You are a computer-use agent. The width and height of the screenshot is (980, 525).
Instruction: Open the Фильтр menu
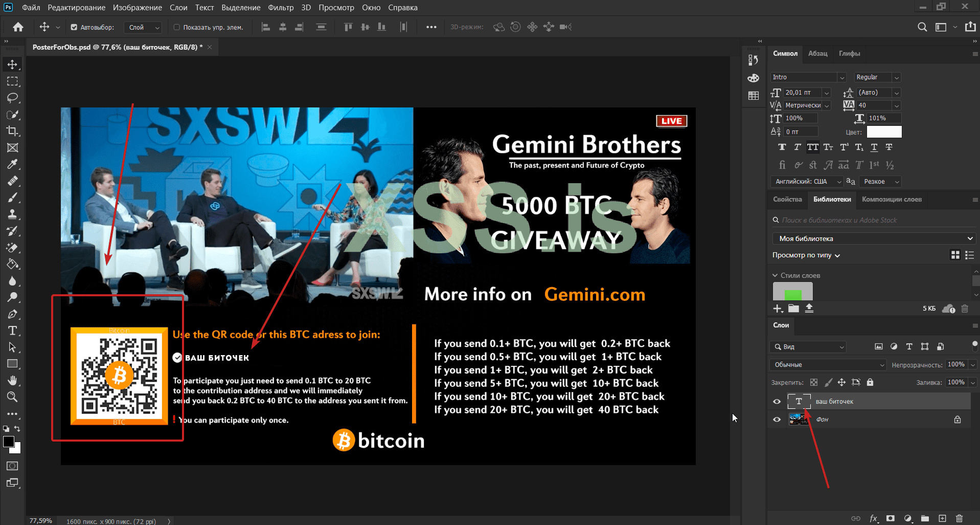[281, 8]
